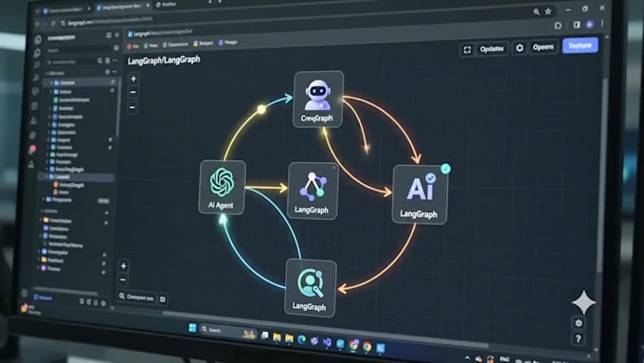The width and height of the screenshot is (644, 363).
Task: Click the plus button above the canvas search pill
Action: 124,266
